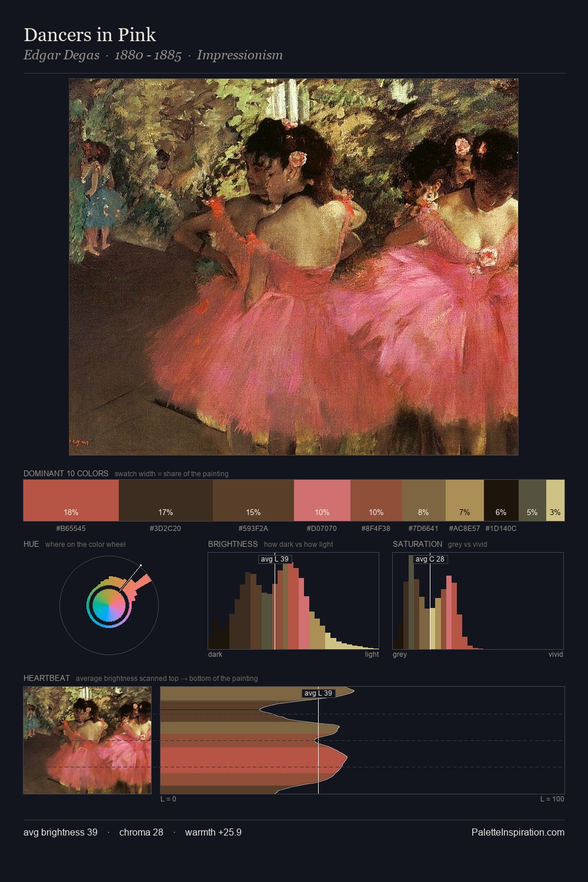Click the 'light' axis label
The width and height of the screenshot is (588, 882).
pos(372,654)
